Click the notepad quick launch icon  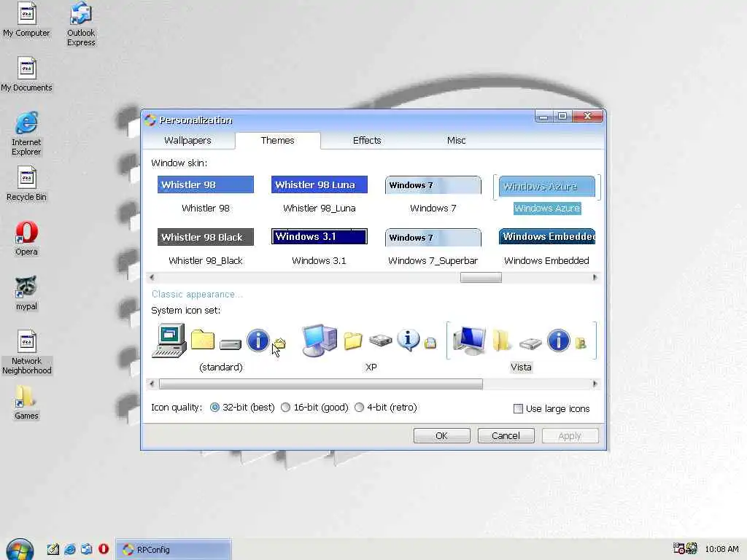[x=53, y=549]
